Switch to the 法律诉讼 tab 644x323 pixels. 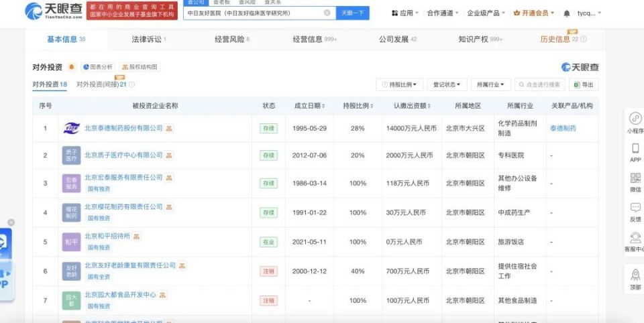click(149, 40)
